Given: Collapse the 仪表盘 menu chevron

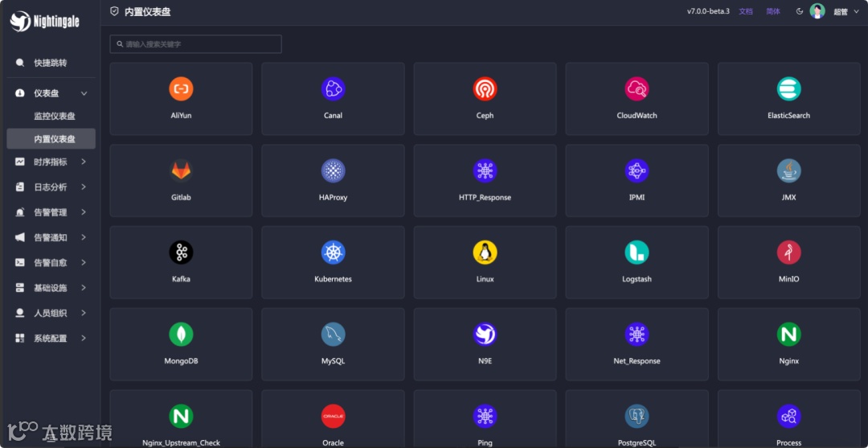Looking at the screenshot, I should [84, 93].
